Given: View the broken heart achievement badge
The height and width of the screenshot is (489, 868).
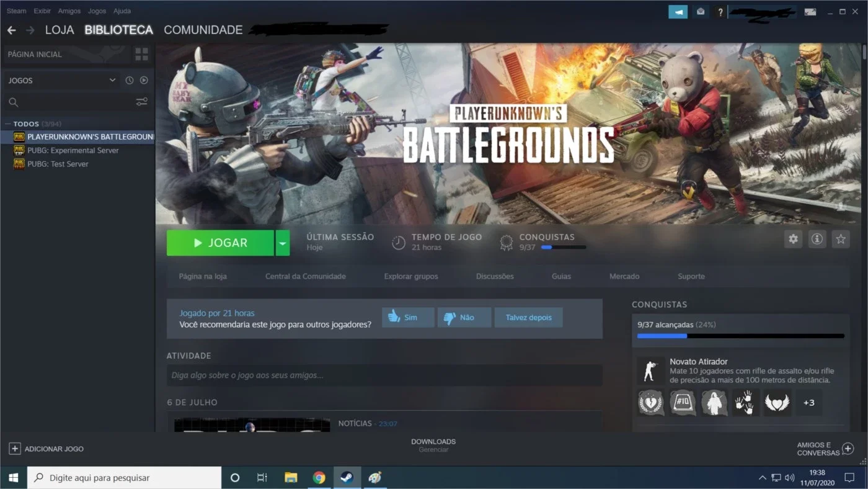Looking at the screenshot, I should click(650, 403).
